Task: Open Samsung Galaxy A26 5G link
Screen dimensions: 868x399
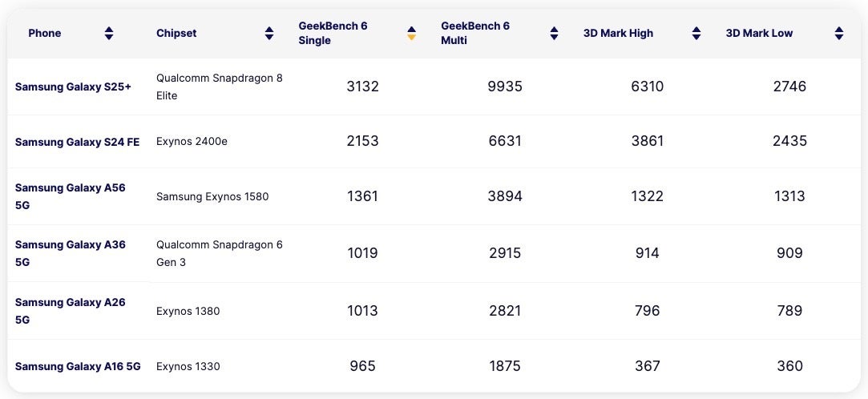Action: click(71, 311)
